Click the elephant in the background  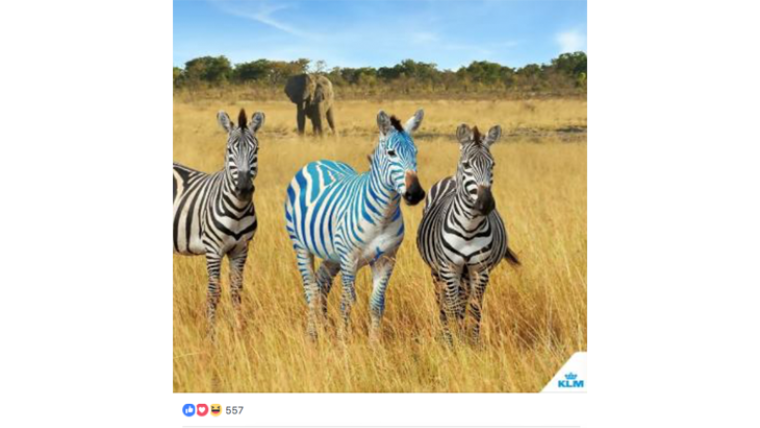coord(310,104)
